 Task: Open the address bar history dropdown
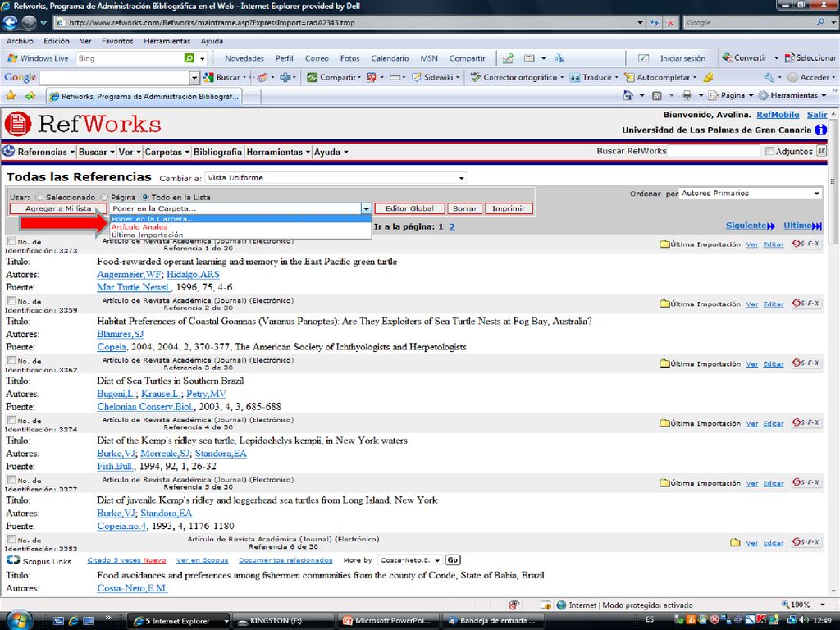click(640, 22)
